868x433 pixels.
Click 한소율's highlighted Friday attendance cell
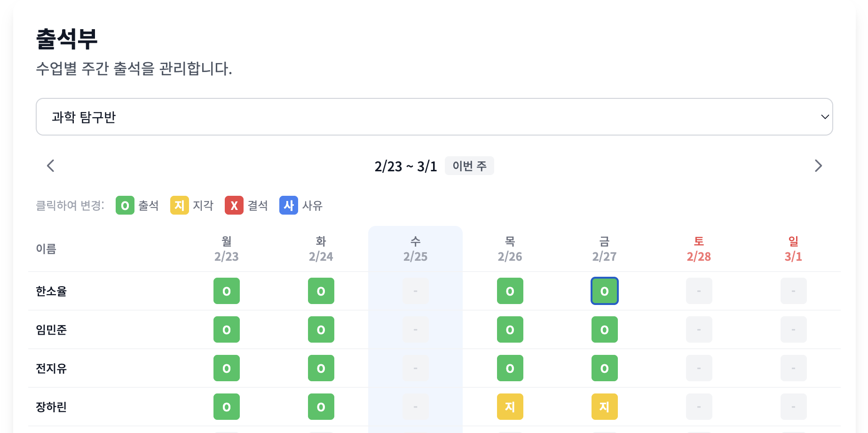pos(604,291)
